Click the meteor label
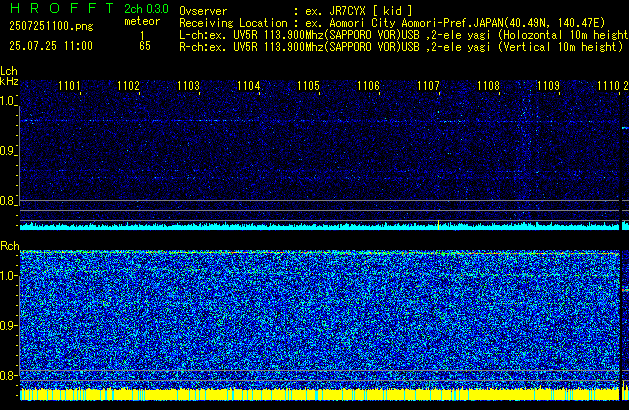Screen dimensions: 629x410 (x=142, y=21)
